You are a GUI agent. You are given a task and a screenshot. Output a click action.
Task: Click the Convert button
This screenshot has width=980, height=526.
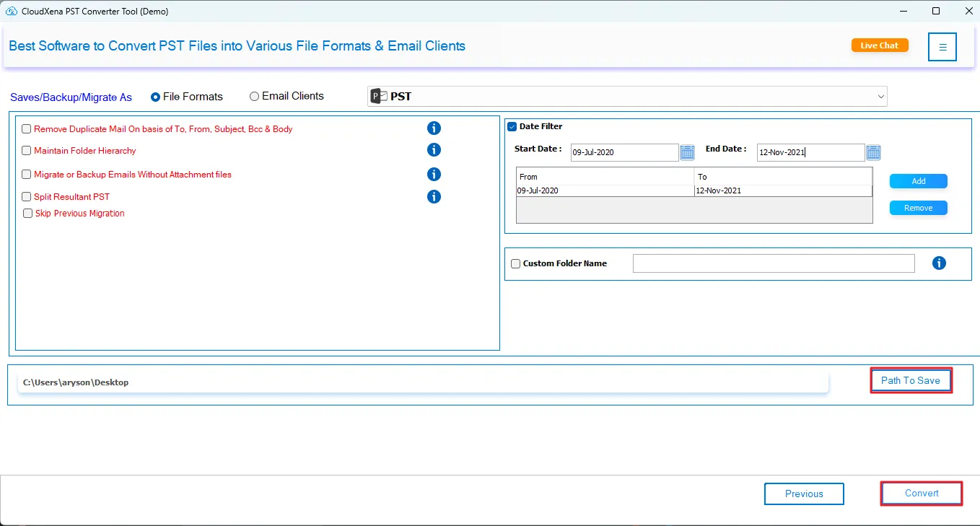[922, 494]
